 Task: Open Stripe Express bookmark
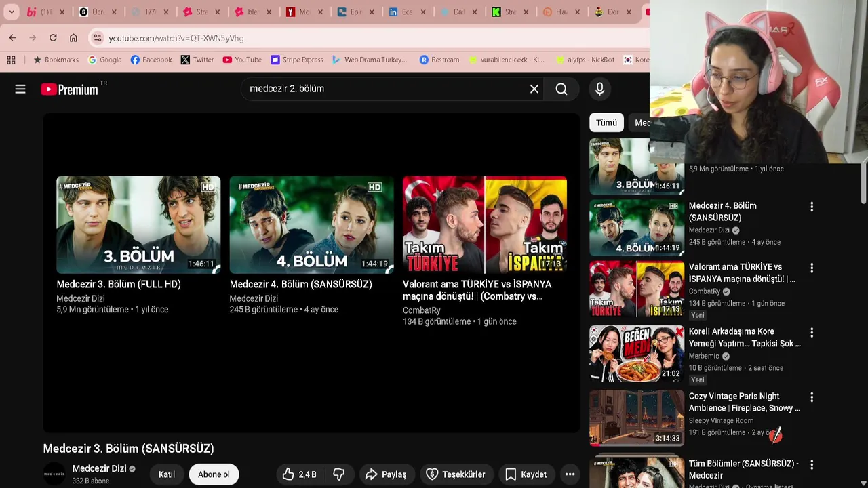pyautogui.click(x=297, y=60)
